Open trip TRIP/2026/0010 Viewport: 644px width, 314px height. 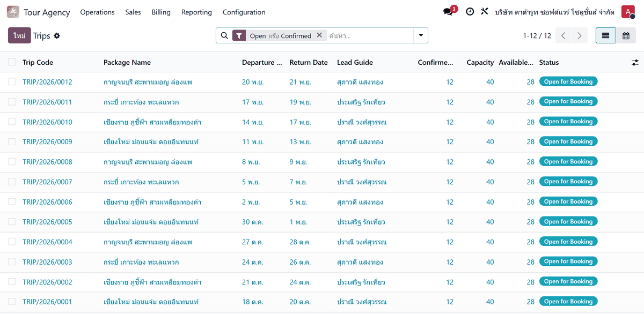click(47, 122)
